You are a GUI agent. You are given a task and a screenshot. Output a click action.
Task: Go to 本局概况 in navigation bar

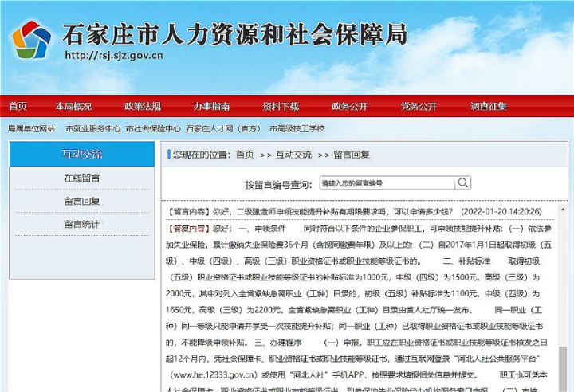pyautogui.click(x=73, y=106)
